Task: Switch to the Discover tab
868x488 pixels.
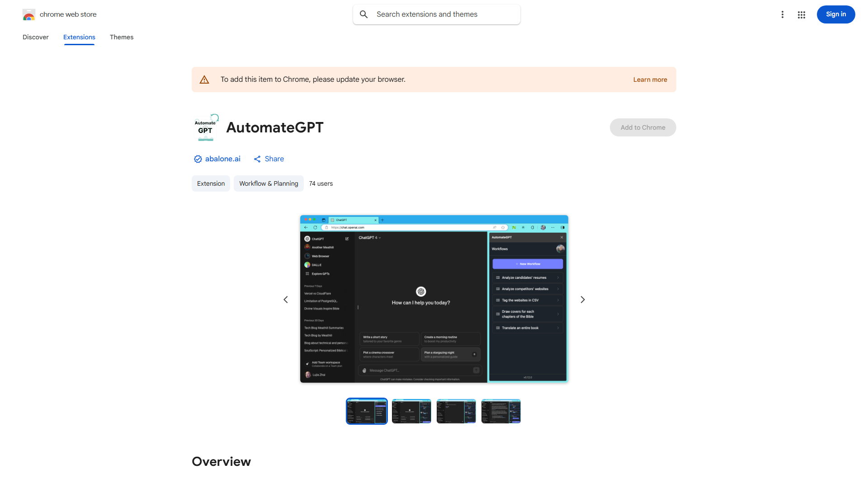Action: pos(35,37)
